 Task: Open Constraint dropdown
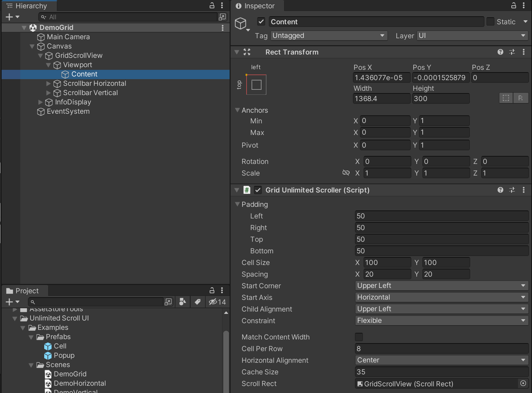tap(442, 321)
